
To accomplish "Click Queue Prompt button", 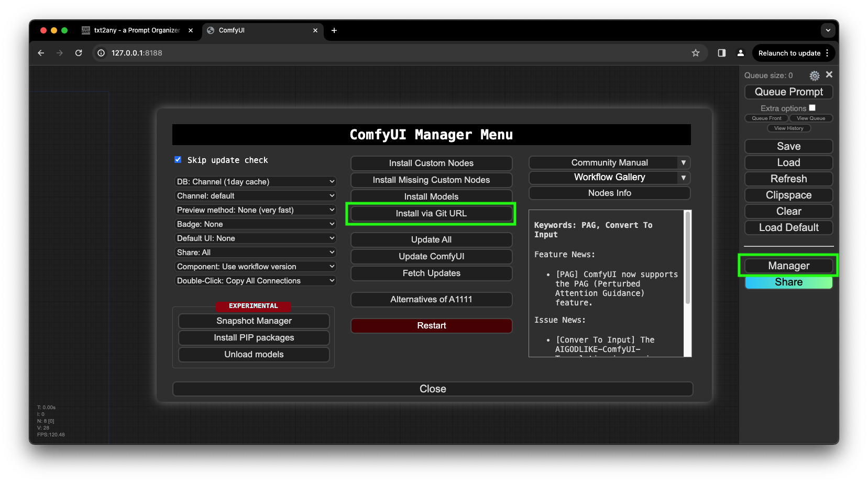I will coord(788,92).
